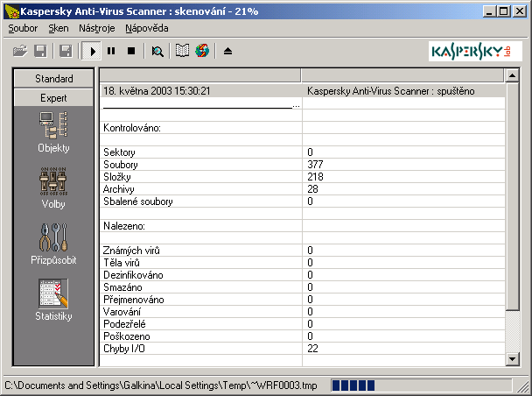Image resolution: width=532 pixels, height=396 pixels.
Task: Click the vertical scrollbar thumb
Action: pos(512,196)
